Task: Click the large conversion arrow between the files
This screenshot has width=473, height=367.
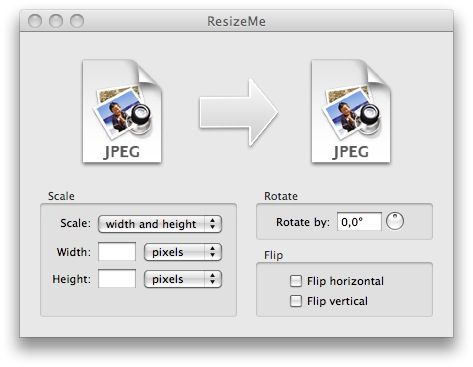Action: tap(239, 112)
